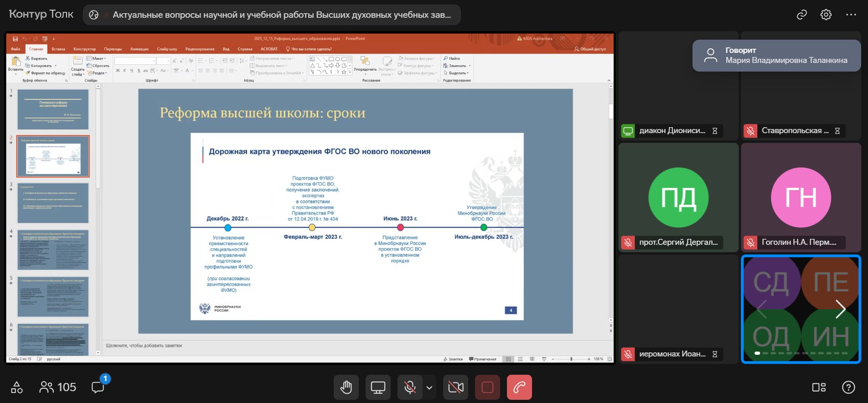Open the participants list showing 105
This screenshot has height=403, width=868.
click(x=58, y=387)
